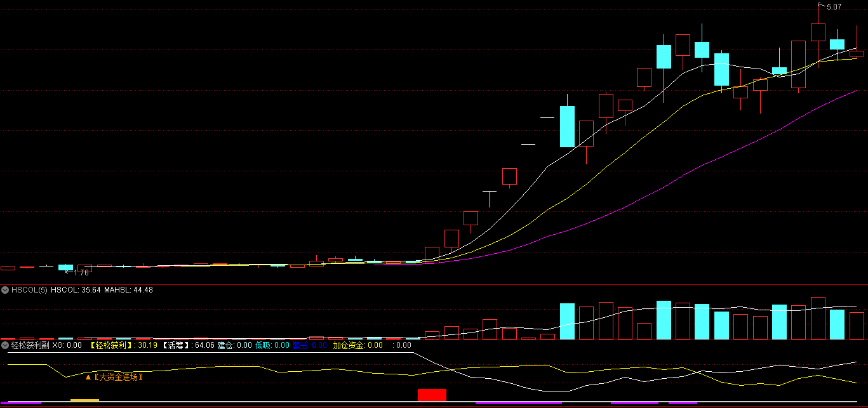Click the HSCOL(5) indicator name
The width and height of the screenshot is (868, 408).
click(x=30, y=290)
